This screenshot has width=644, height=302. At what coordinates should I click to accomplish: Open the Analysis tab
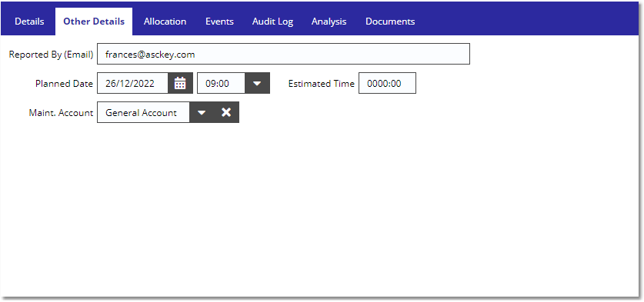point(329,22)
